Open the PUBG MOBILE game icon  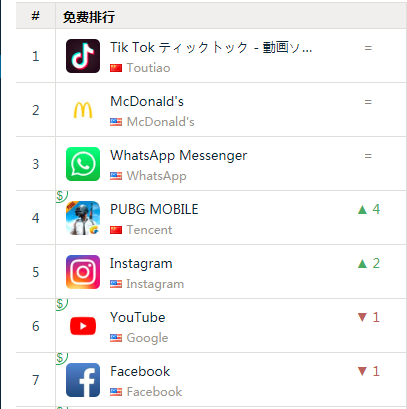click(83, 218)
